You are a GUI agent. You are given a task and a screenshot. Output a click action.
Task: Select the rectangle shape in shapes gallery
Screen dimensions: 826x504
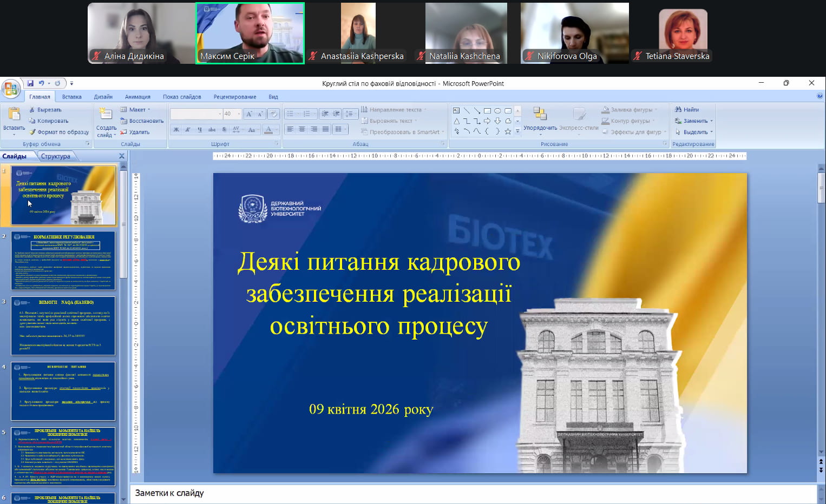click(487, 110)
